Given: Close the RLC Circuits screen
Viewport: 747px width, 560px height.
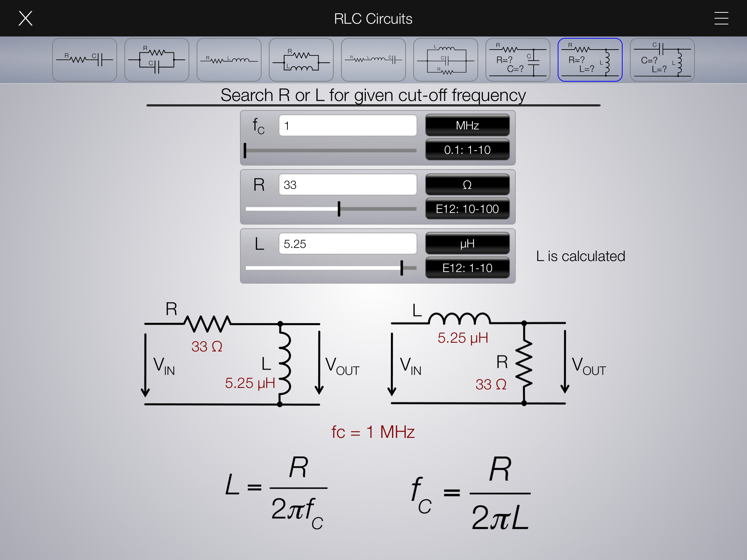Looking at the screenshot, I should tap(26, 18).
